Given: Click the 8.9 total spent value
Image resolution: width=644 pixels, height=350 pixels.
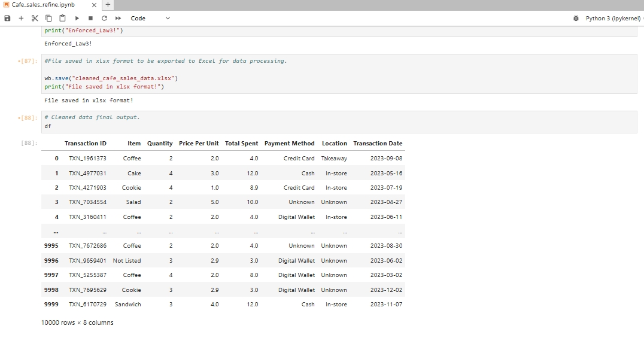Looking at the screenshot, I should 254,188.
